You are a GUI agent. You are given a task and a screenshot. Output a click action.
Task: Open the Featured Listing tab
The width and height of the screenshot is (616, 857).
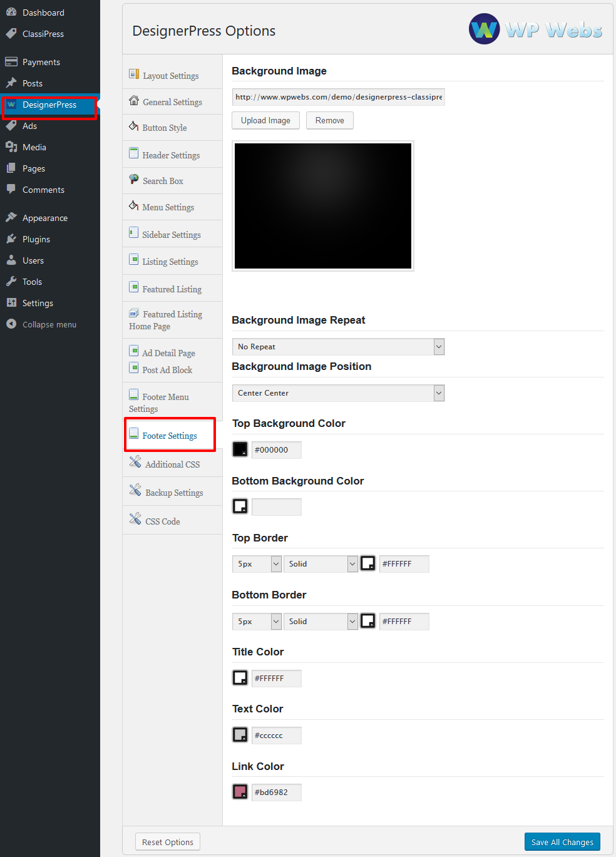point(172,289)
